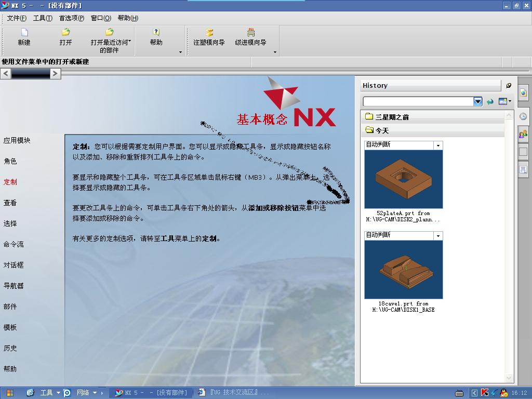Click the 查看 link
532x399 pixels.
10,203
